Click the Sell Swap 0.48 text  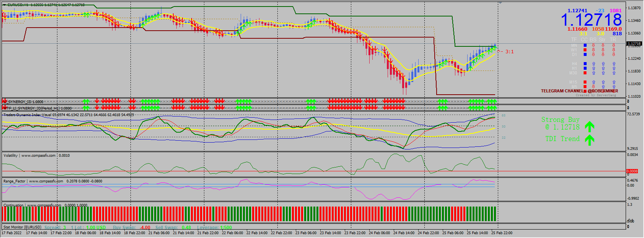(x=173, y=228)
